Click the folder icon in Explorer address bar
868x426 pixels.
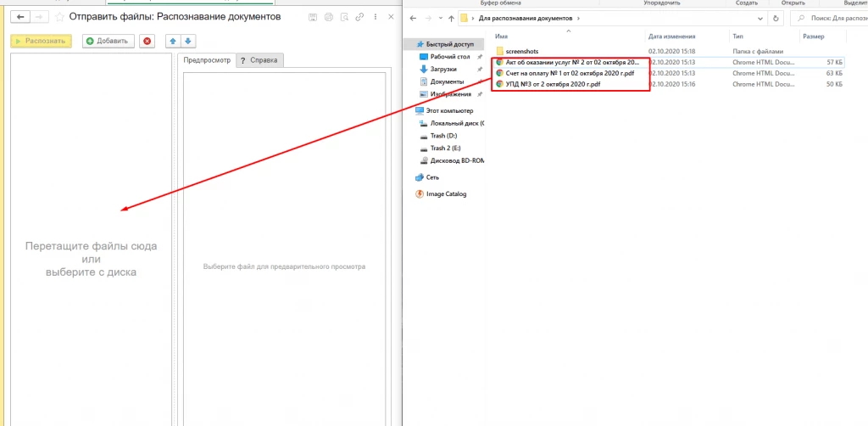pyautogui.click(x=465, y=19)
